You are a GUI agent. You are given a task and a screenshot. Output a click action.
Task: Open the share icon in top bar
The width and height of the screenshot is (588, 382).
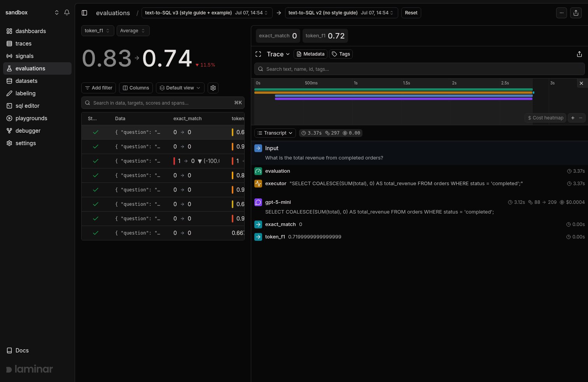(576, 13)
